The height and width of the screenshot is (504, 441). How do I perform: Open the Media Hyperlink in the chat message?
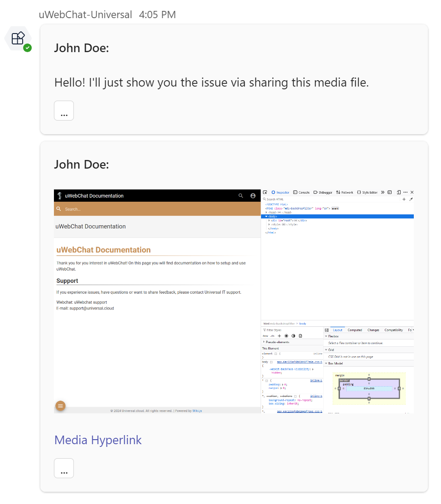[x=98, y=440]
